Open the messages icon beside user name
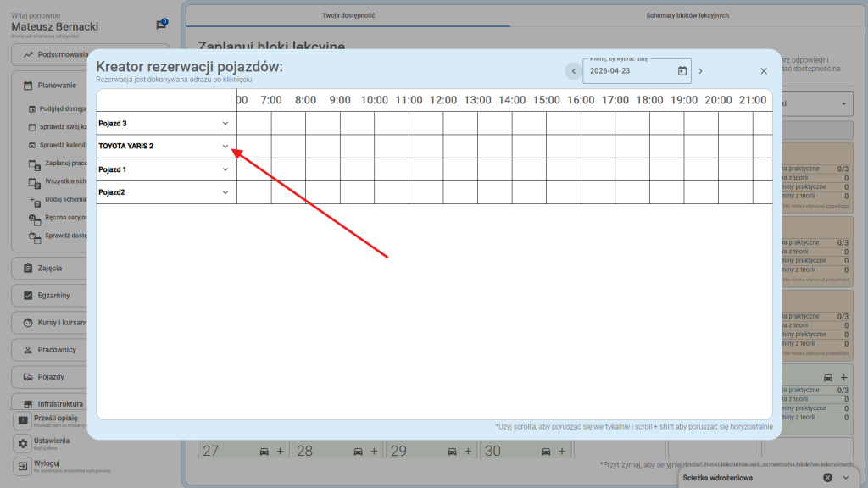Image resolution: width=868 pixels, height=488 pixels. (x=161, y=25)
